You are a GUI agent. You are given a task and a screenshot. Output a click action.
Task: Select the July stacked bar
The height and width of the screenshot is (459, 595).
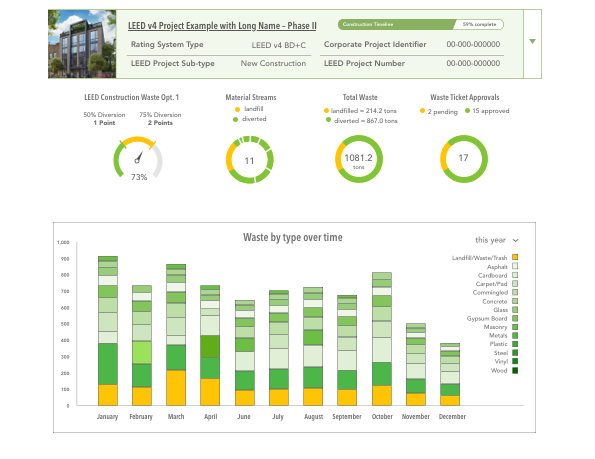pyautogui.click(x=279, y=348)
